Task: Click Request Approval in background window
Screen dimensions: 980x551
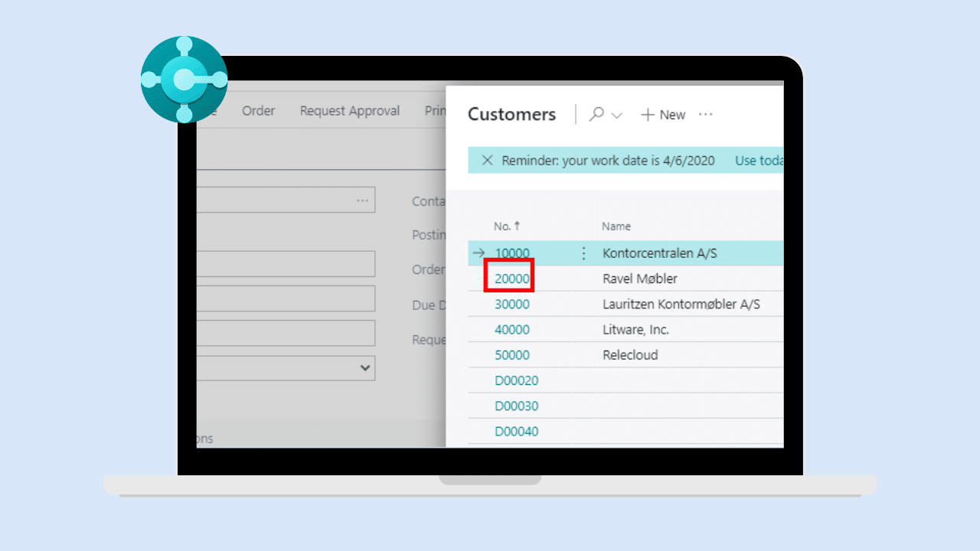Action: coord(350,111)
